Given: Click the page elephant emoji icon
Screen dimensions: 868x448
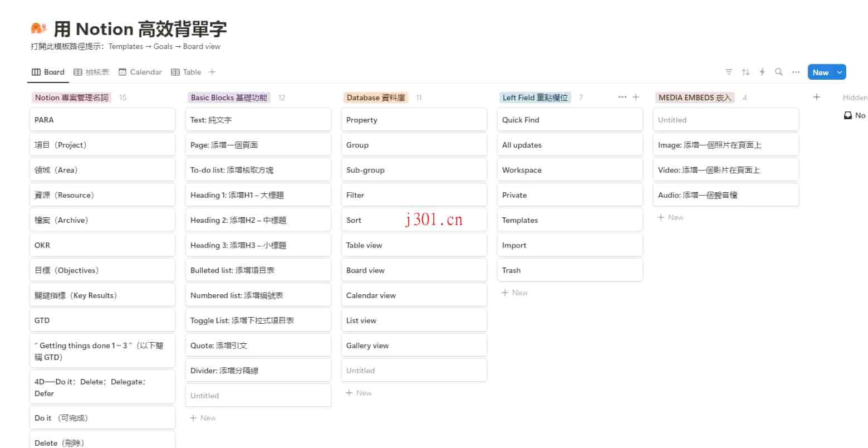Looking at the screenshot, I should click(38, 28).
